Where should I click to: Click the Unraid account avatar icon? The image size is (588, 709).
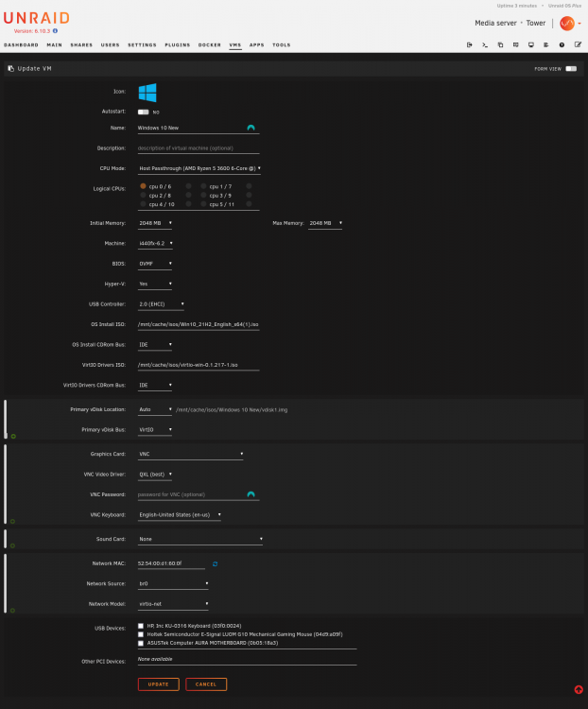(x=567, y=23)
